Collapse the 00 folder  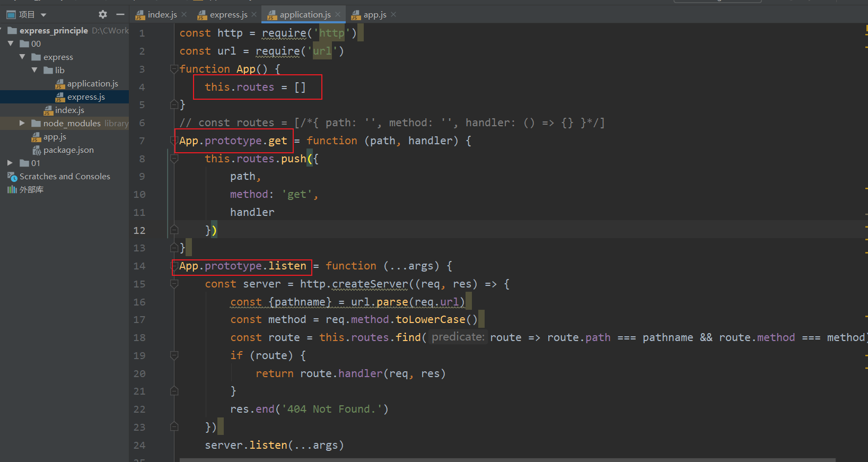tap(11, 43)
